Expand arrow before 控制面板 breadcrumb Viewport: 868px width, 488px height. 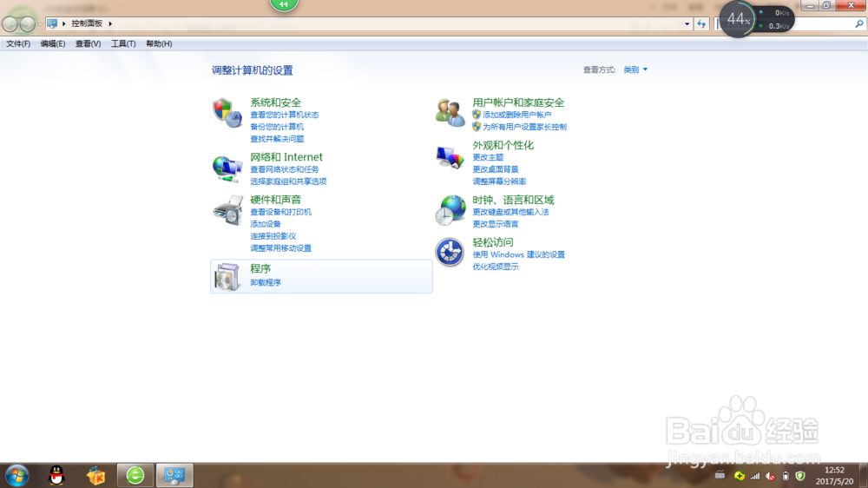coord(63,23)
